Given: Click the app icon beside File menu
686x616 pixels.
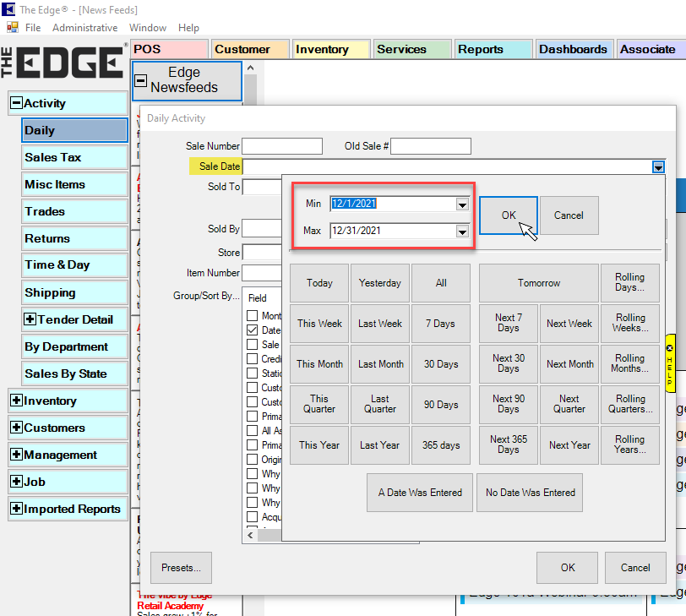Looking at the screenshot, I should coord(13,28).
